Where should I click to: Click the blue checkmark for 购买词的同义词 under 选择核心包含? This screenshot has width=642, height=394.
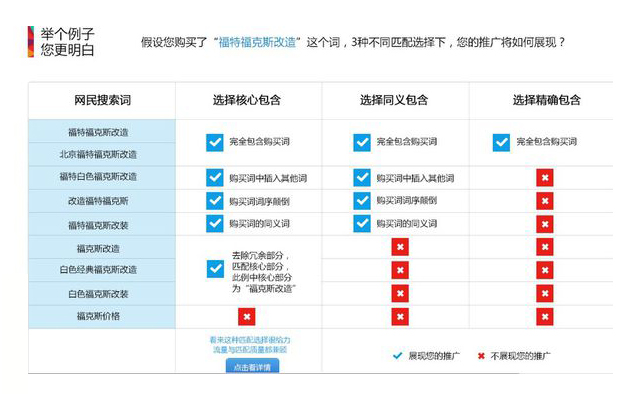pos(215,224)
